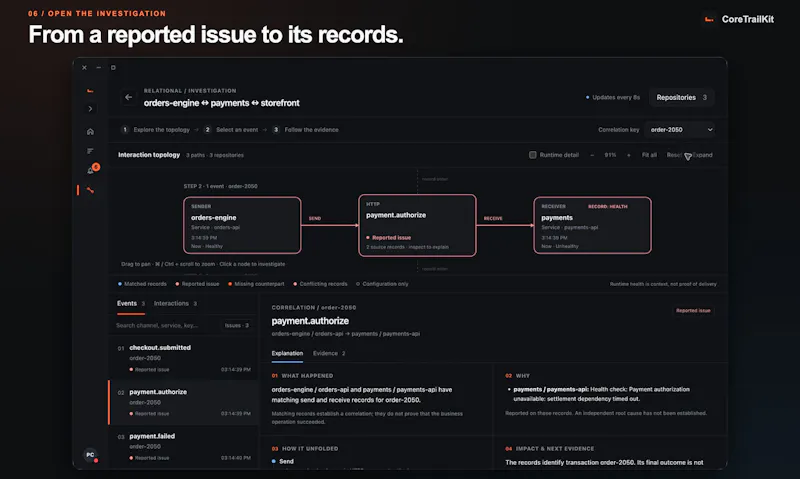Click the CoreTrailKit logo in the sidebar
Screen dimensions: 800x479
(x=90, y=91)
